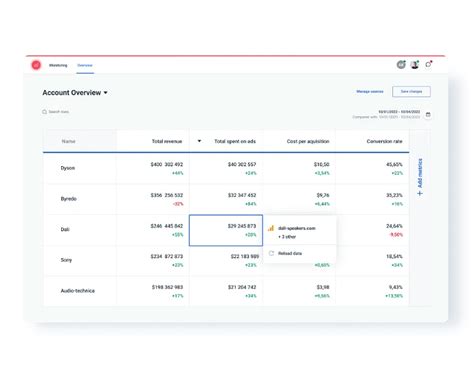Toggle sort arrow beside Total spent on ads
Screen dimensions: 474x377
click(199, 141)
